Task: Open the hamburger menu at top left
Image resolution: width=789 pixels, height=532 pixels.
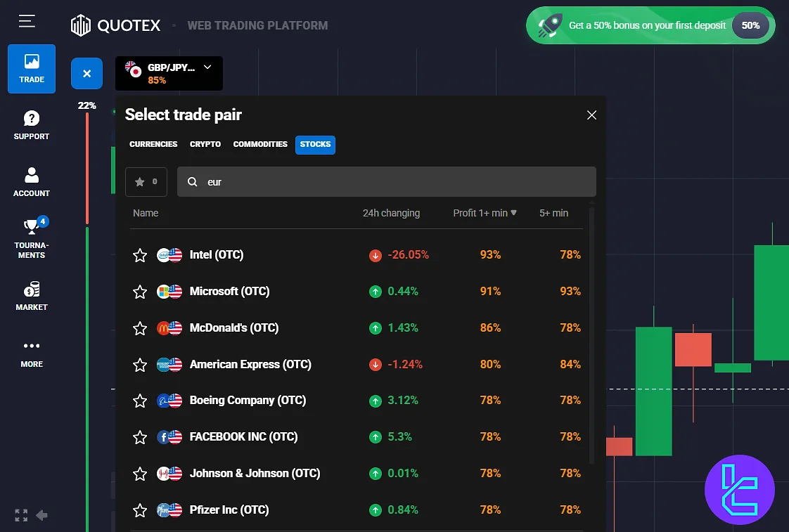Action: [x=27, y=20]
